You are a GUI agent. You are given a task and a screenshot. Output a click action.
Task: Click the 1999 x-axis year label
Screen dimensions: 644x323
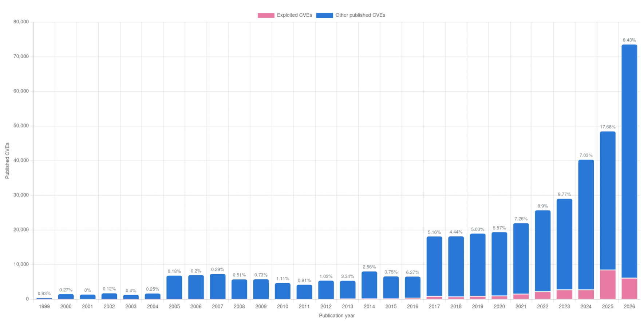[x=44, y=307]
